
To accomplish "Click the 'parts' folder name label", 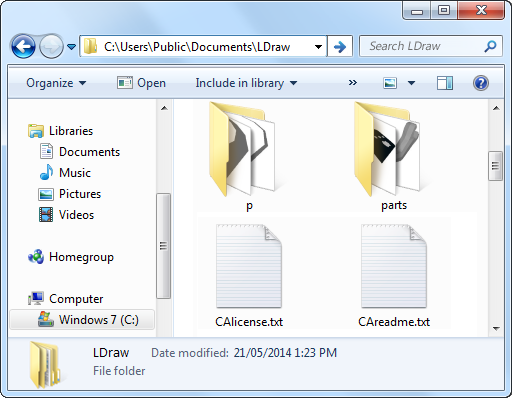I will [x=394, y=205].
